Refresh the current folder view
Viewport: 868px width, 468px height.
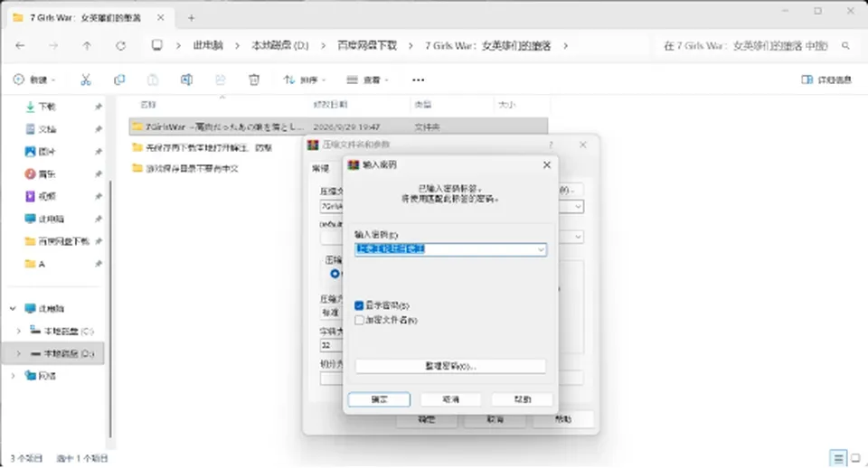pos(120,46)
